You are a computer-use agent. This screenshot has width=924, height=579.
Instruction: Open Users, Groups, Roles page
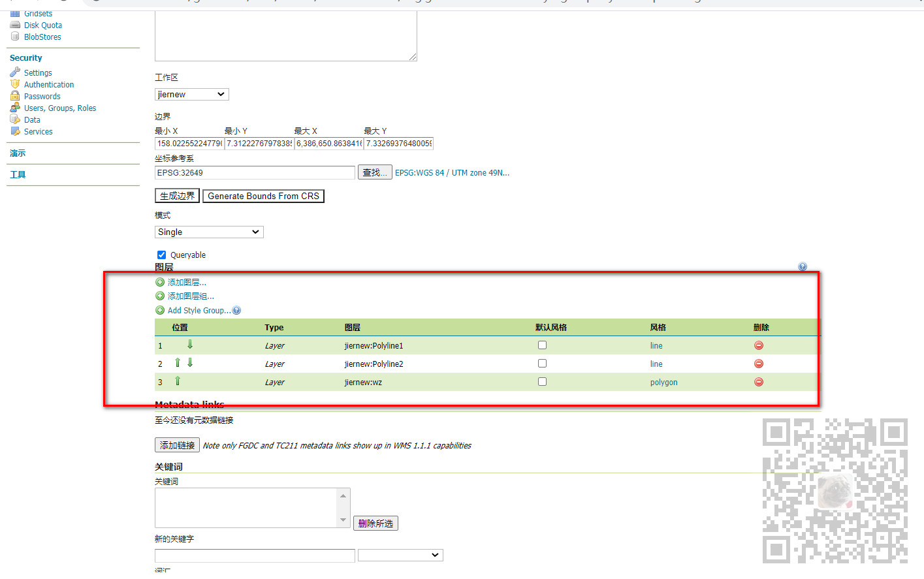(60, 108)
